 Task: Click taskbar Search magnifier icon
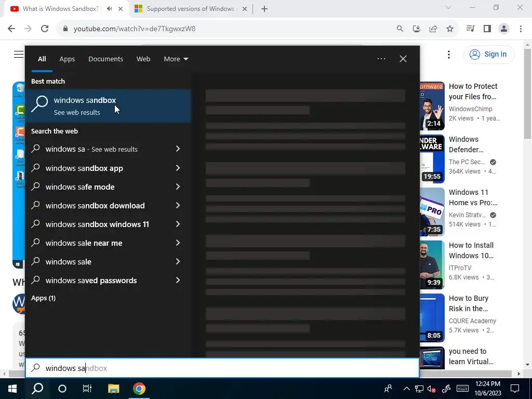click(x=37, y=389)
